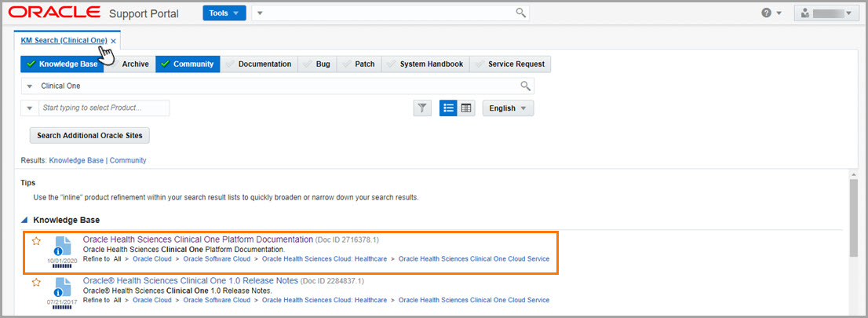The height and width of the screenshot is (318, 868).
Task: Click the Doc ID 2716378.1 text
Action: (347, 240)
